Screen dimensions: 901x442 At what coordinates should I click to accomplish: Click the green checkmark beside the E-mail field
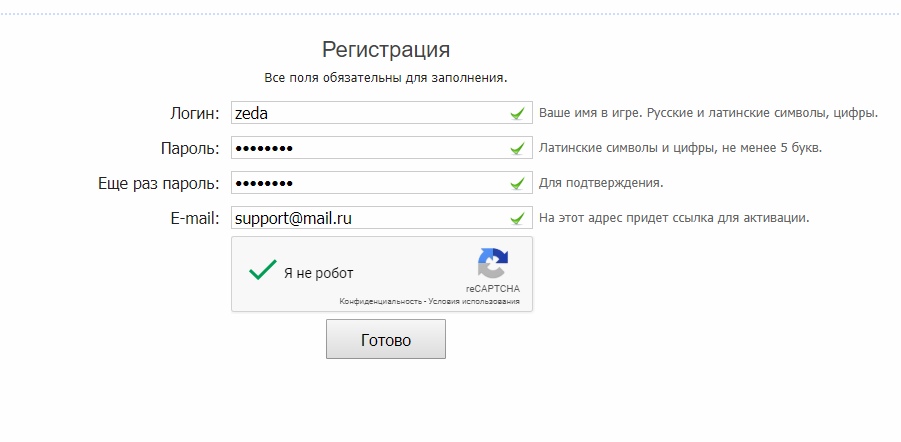[517, 218]
